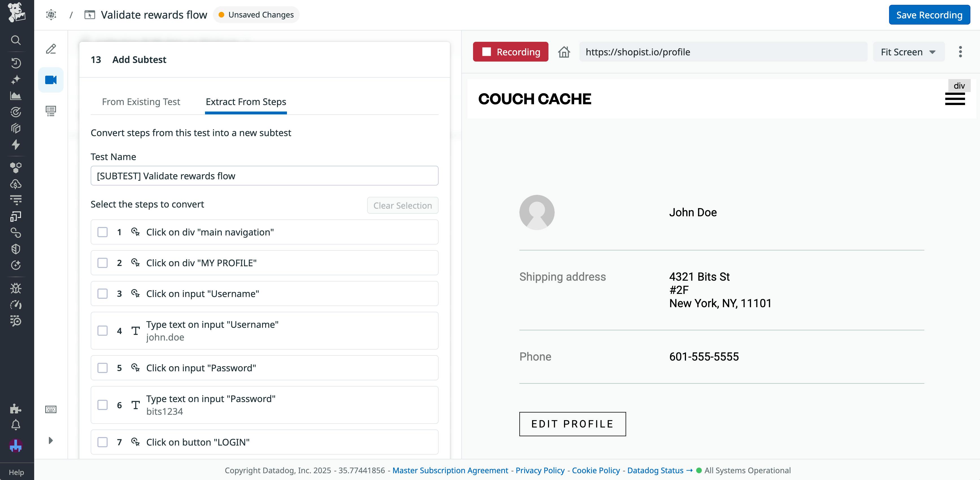Image resolution: width=980 pixels, height=480 pixels.
Task: Enable the checkbox for step 7 'LOGIN' click
Action: [x=102, y=442]
